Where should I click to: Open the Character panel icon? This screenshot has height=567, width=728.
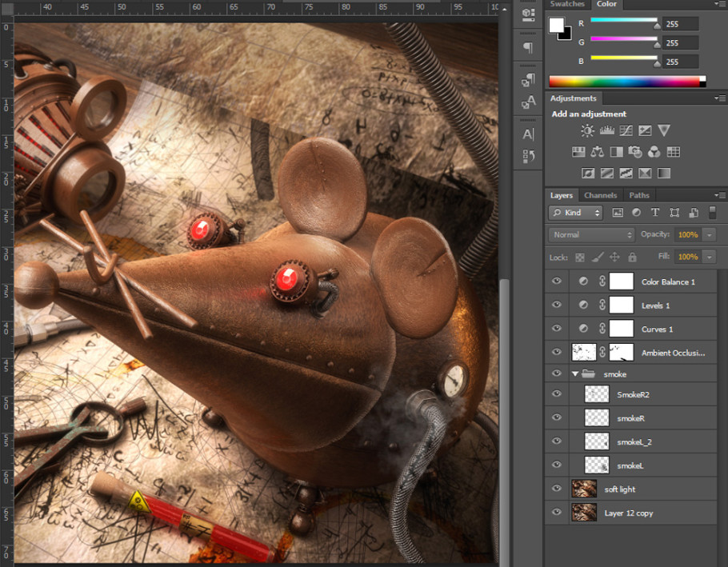tap(528, 134)
